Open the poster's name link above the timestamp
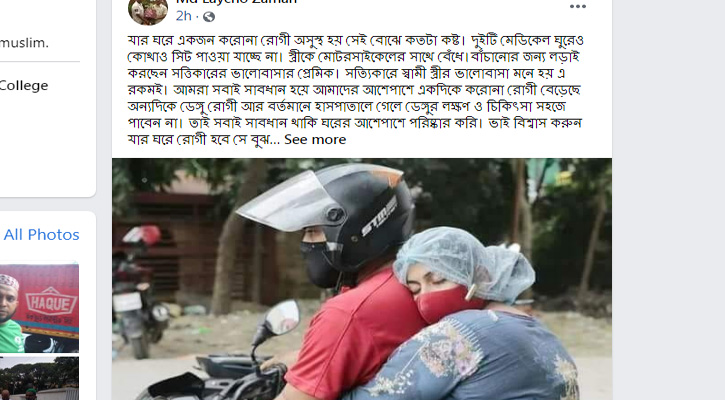This screenshot has width=725, height=400. click(236, 2)
